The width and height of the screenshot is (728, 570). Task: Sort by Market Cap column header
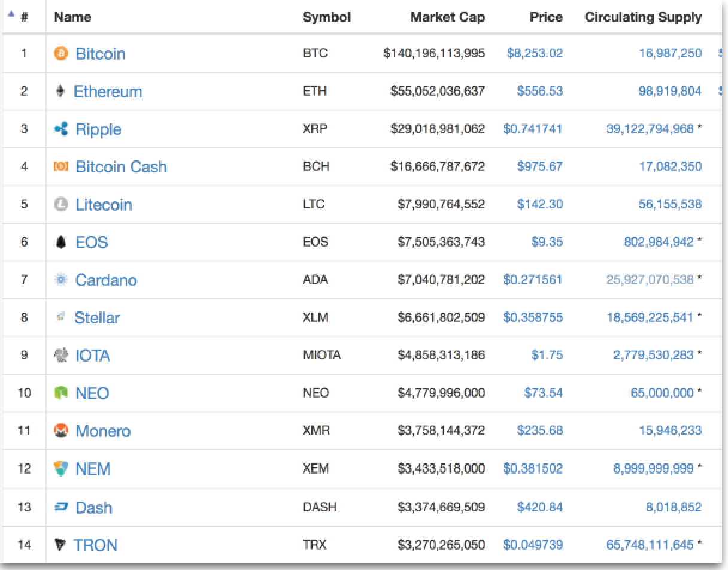[447, 17]
